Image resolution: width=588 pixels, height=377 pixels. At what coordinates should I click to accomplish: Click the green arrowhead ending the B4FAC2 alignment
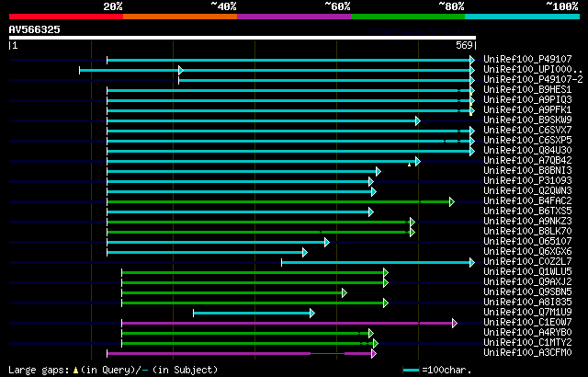[452, 201]
